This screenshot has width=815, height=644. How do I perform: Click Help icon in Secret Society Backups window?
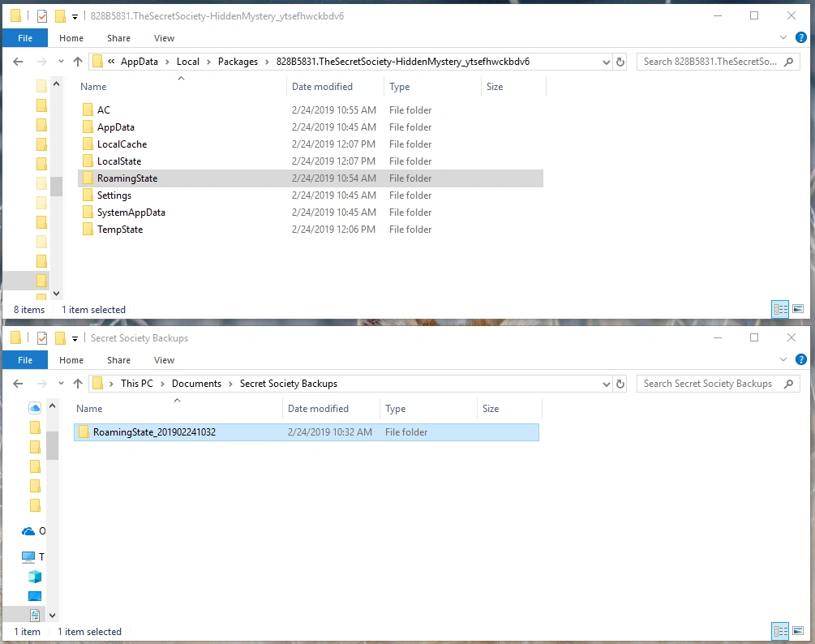pyautogui.click(x=801, y=359)
